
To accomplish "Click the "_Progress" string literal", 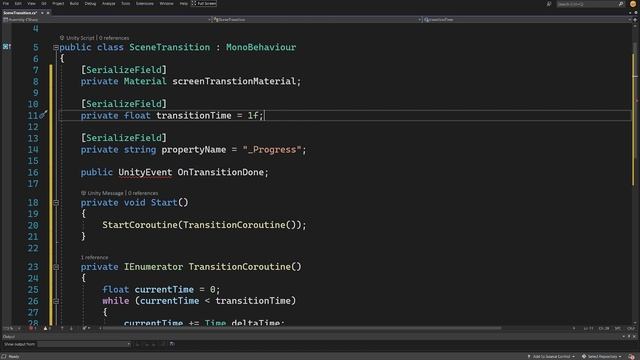I will coord(272,150).
